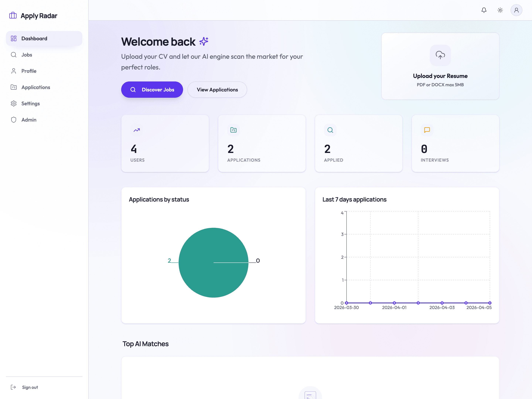The width and height of the screenshot is (532, 399).
Task: Open the user avatar menu
Action: 516,10
